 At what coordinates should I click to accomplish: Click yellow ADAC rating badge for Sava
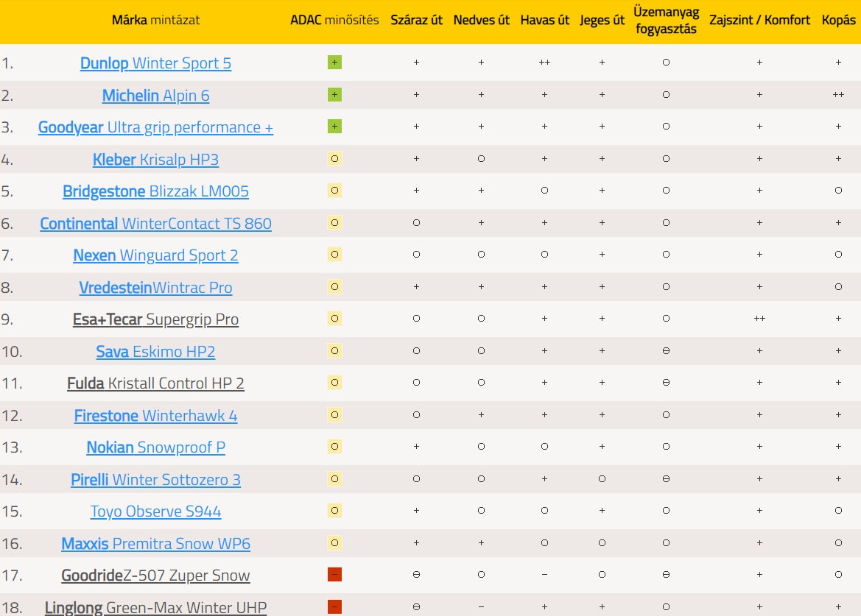coord(334,351)
